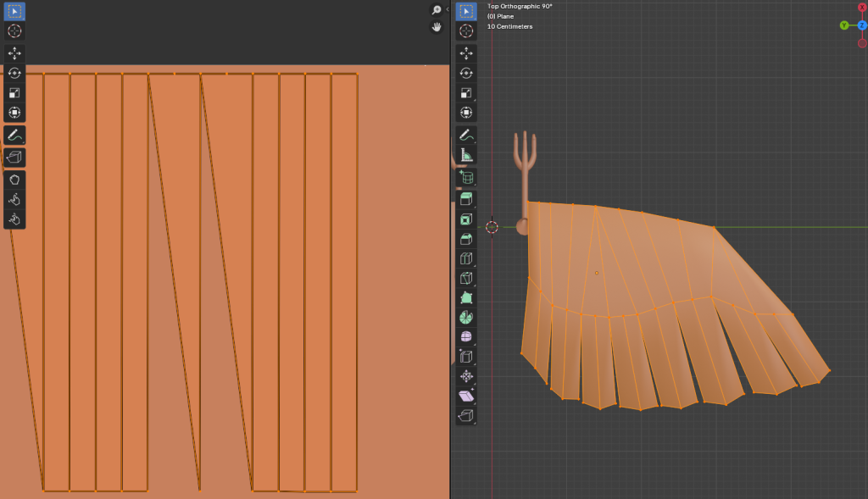Image resolution: width=868 pixels, height=499 pixels.
Task: Activate the Shear tool
Action: [465, 396]
